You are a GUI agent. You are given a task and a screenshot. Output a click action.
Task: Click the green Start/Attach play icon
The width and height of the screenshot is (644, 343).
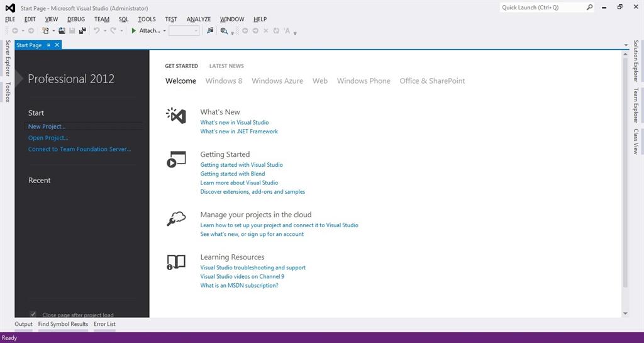133,31
